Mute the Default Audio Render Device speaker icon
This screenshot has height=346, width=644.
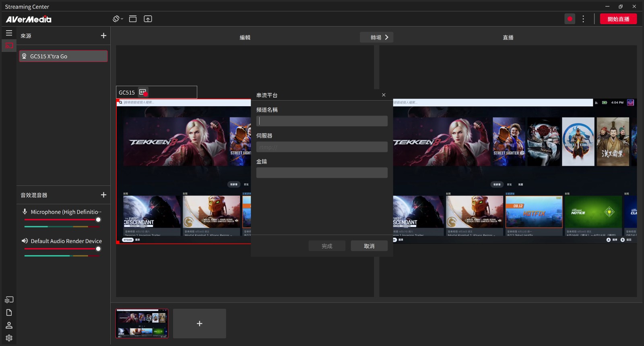pyautogui.click(x=25, y=241)
